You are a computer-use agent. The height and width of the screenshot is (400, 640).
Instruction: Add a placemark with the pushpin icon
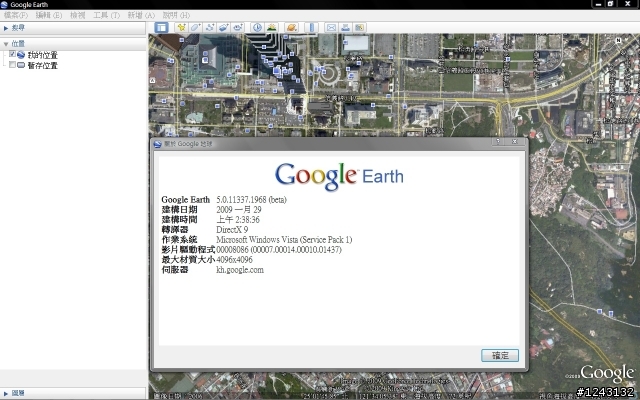coord(181,27)
